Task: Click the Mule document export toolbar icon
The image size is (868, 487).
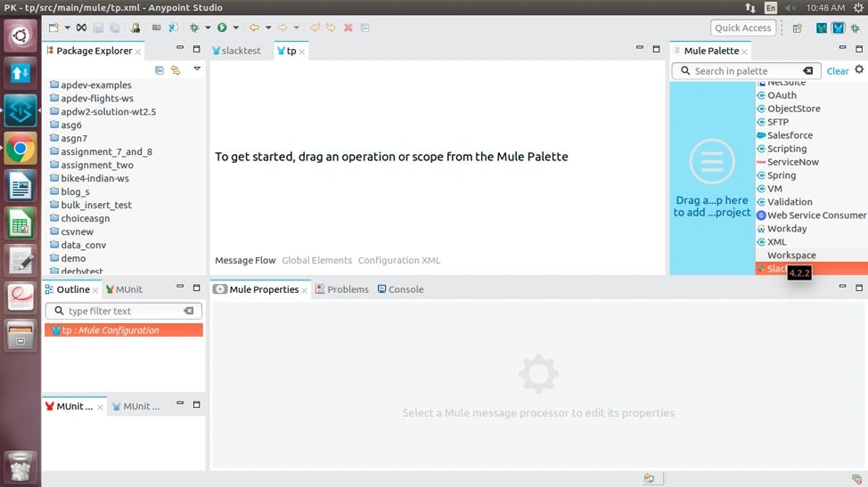Action: click(173, 28)
